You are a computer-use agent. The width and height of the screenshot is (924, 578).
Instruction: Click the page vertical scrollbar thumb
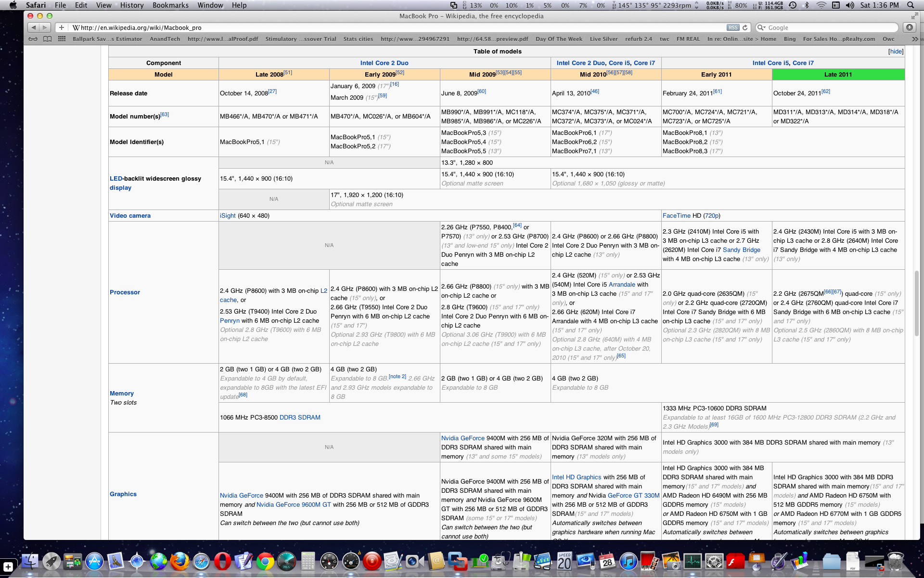pos(916,303)
